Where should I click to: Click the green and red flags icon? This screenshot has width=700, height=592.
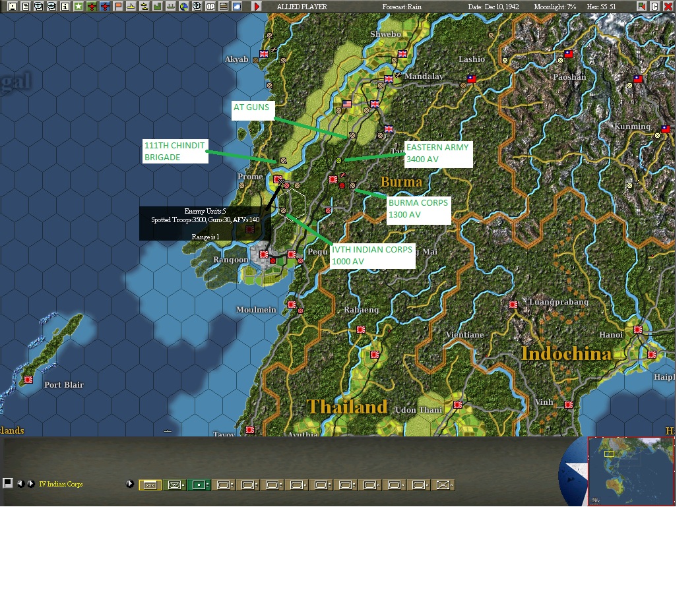tap(641, 6)
